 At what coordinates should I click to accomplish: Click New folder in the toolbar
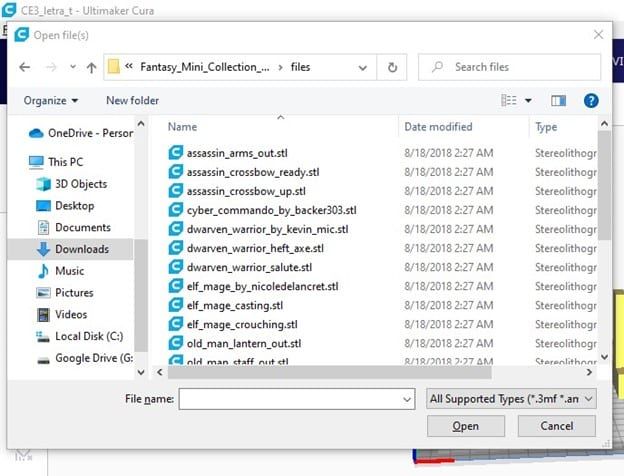[132, 100]
